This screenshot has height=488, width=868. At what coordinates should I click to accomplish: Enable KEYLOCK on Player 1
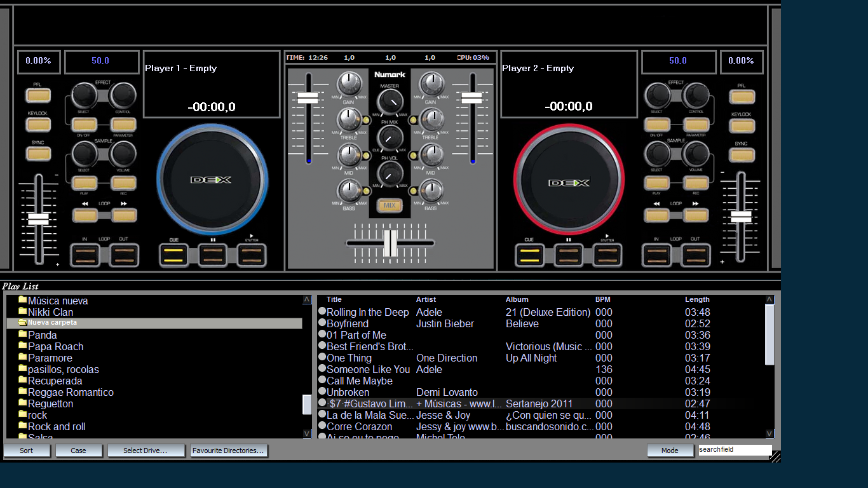(x=38, y=125)
